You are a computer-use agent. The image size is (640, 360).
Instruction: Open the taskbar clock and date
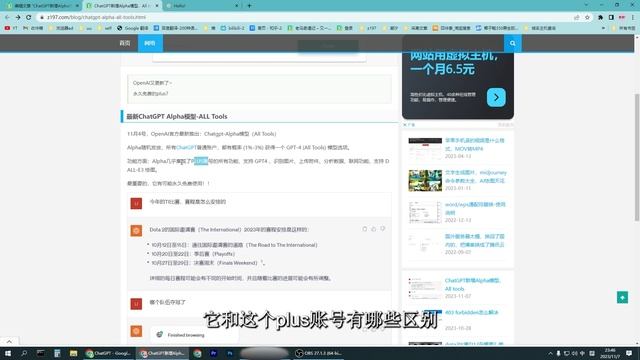(x=611, y=353)
